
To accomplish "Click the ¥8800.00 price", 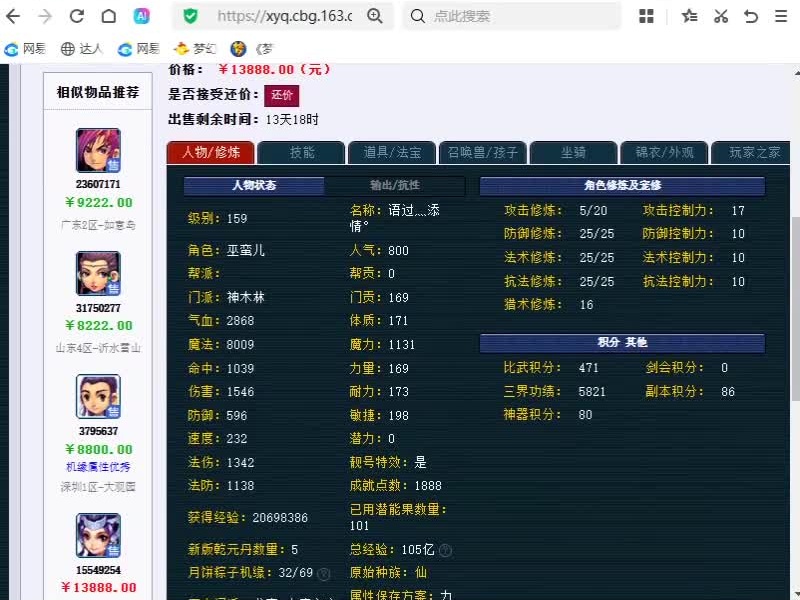I will point(98,449).
